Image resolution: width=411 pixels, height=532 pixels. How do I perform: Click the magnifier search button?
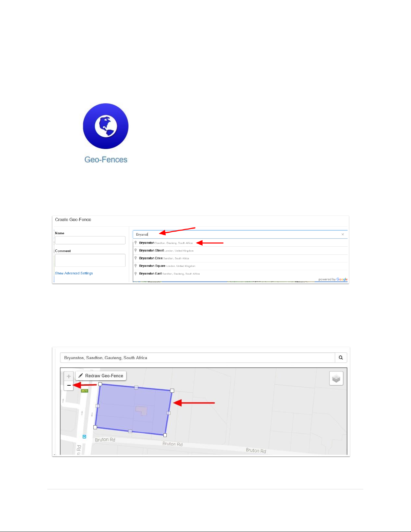[341, 357]
